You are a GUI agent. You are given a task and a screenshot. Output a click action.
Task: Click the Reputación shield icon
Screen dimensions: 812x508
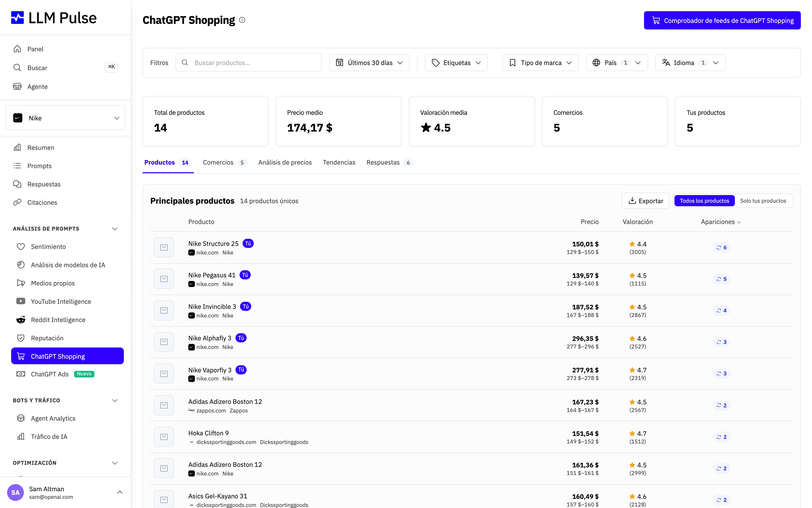click(21, 338)
